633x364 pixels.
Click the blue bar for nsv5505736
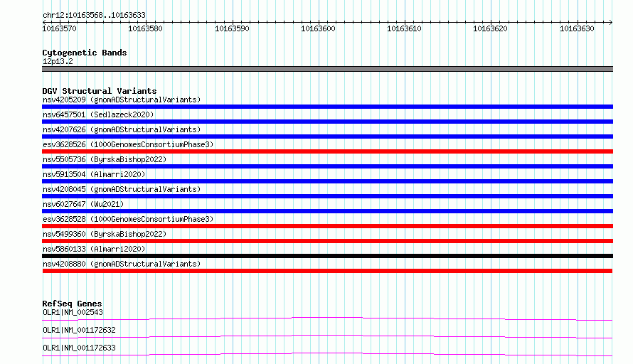[327, 166]
